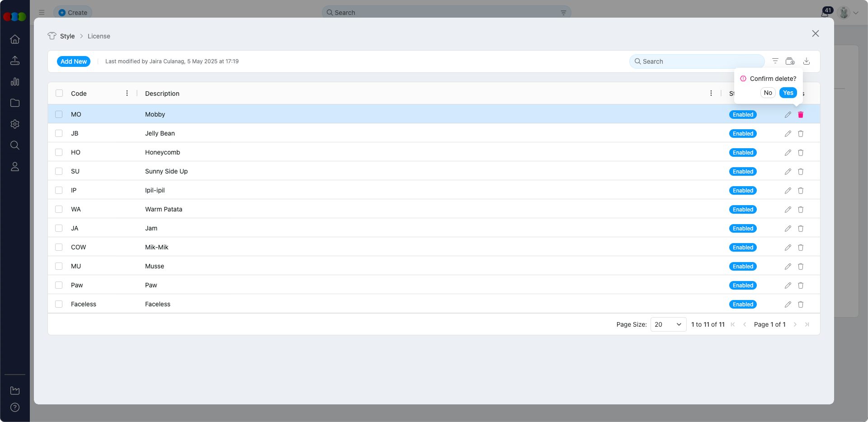Open the filter icon beside the search box
Screen dimensions: 868x422
click(775, 61)
